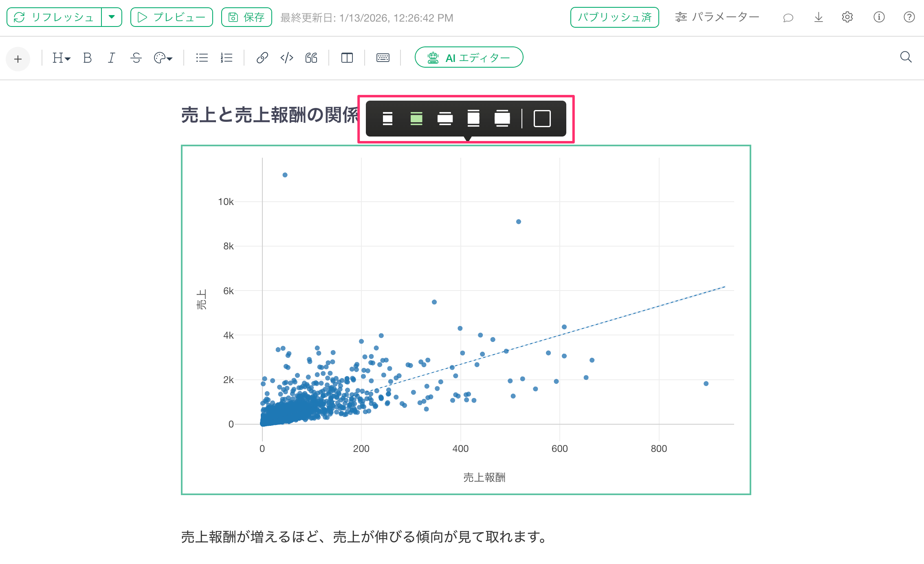
Task: Insert a column layout with the columns icon
Action: coord(347,58)
